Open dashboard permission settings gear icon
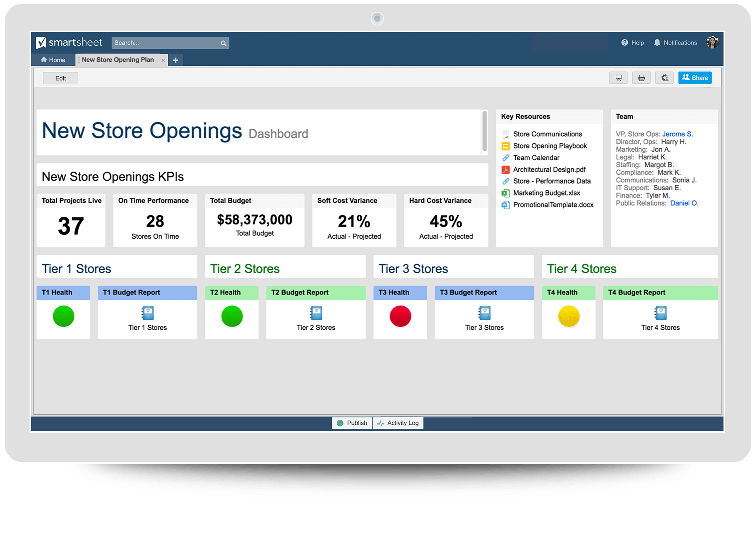Viewport: 756px width, 533px height. [664, 77]
